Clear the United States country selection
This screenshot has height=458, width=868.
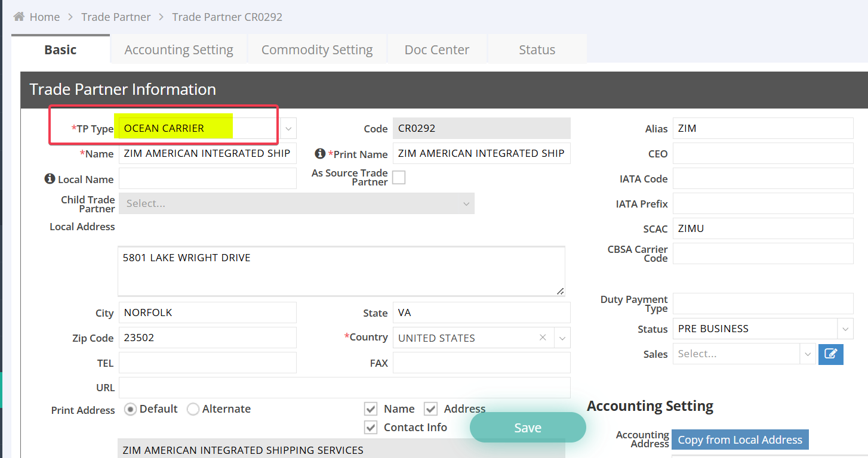tap(543, 338)
